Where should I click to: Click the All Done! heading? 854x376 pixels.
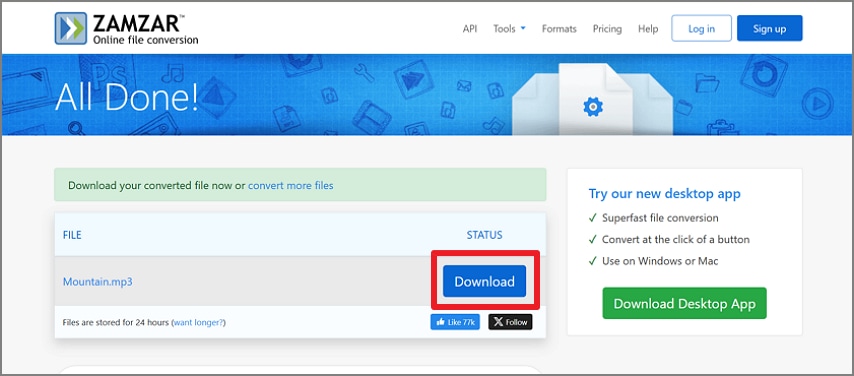(x=127, y=97)
